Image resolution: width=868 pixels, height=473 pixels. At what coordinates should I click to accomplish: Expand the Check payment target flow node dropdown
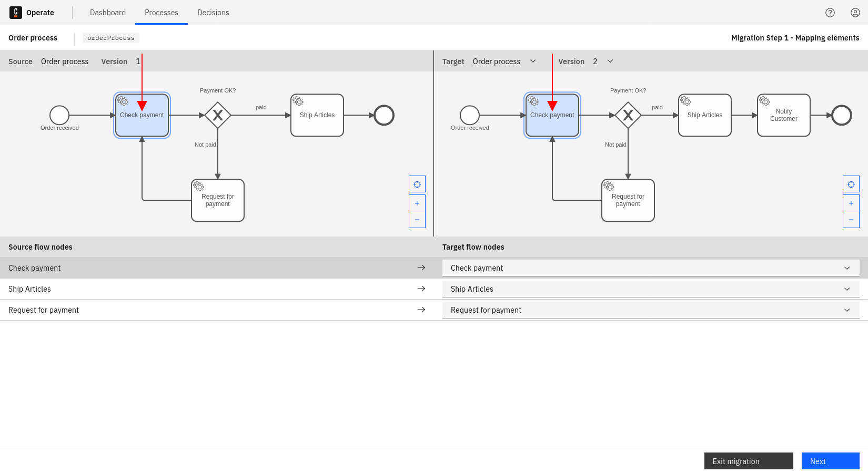click(x=847, y=268)
